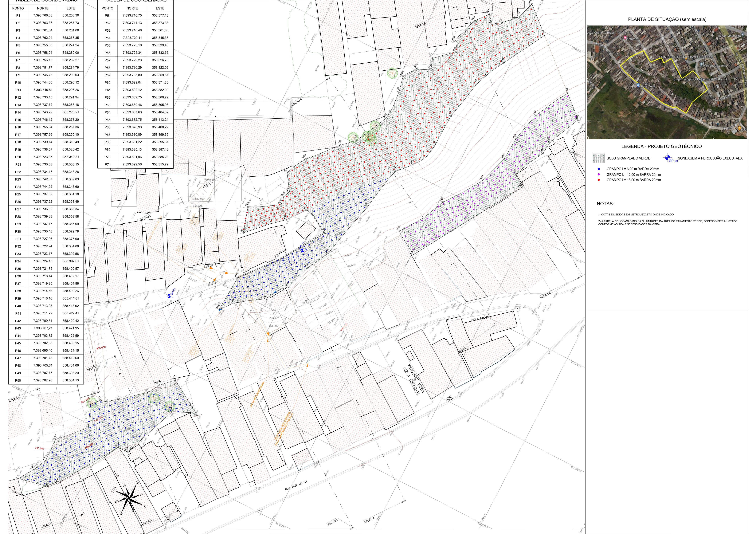Screen dimensions: 756x534
Task: Click the P1 row in coordinates table
Action: [46, 15]
